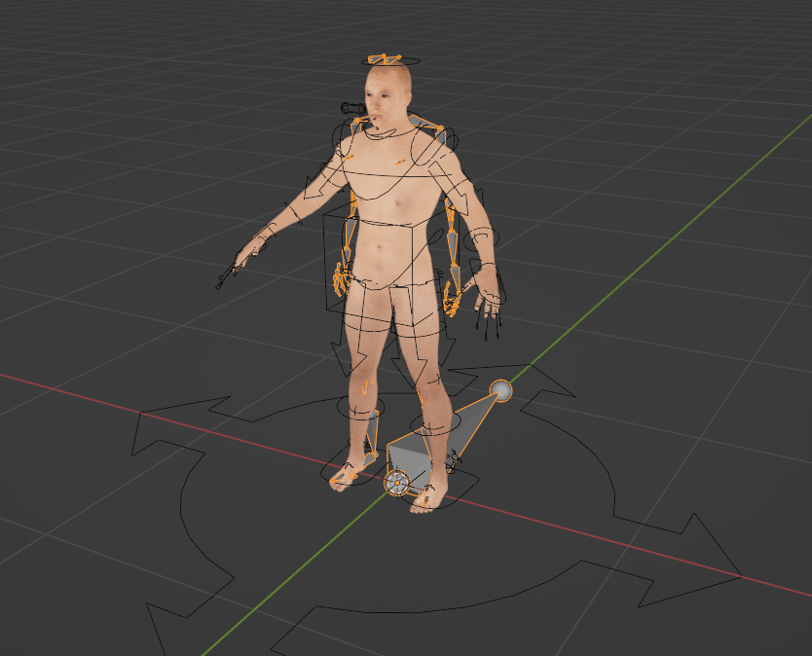Click the orange chest marker on the right-side pectoral
Image resolution: width=812 pixels, height=656 pixels.
(401, 163)
